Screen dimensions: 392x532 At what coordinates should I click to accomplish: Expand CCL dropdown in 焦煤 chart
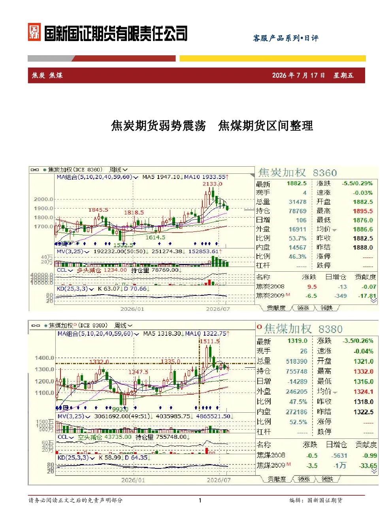(x=72, y=437)
